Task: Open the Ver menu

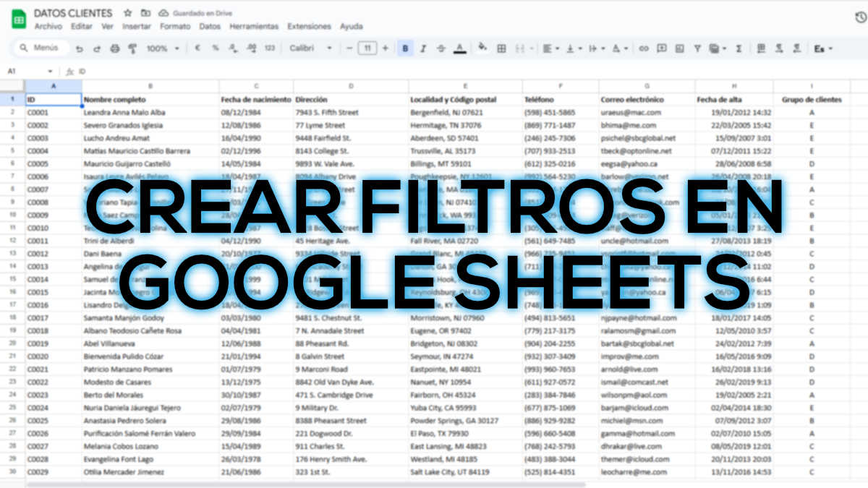Action: (108, 26)
